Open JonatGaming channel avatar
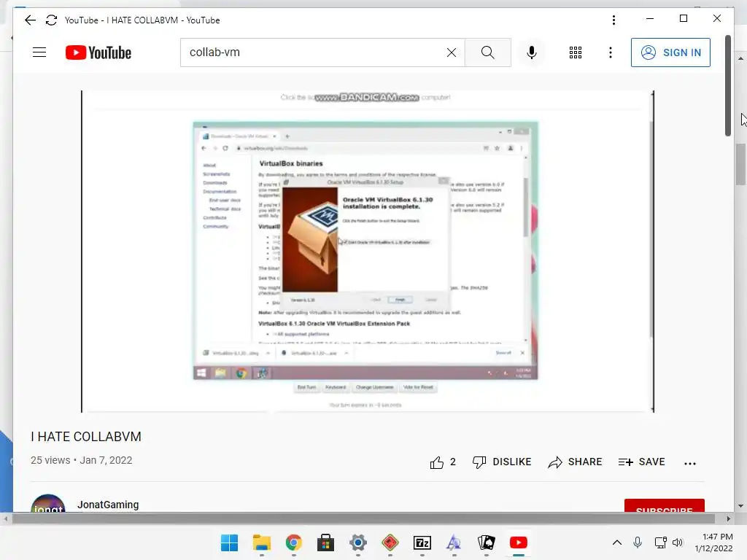 pos(48,503)
